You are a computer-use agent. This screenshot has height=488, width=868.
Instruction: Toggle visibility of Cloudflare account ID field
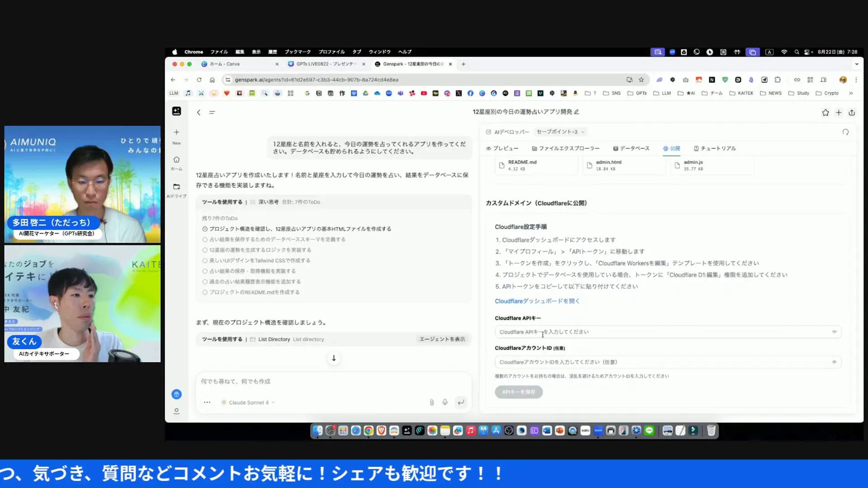coord(834,362)
